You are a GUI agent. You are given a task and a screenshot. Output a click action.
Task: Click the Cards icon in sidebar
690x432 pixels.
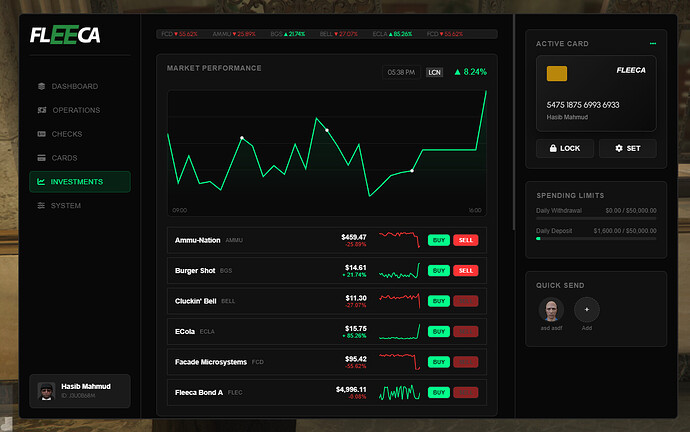pos(41,158)
